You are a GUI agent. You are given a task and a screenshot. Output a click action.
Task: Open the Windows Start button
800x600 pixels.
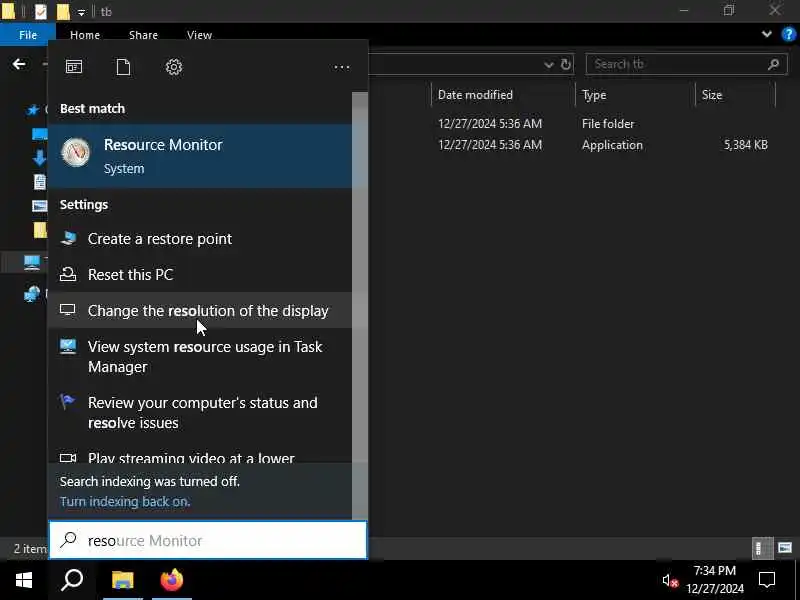(23, 580)
